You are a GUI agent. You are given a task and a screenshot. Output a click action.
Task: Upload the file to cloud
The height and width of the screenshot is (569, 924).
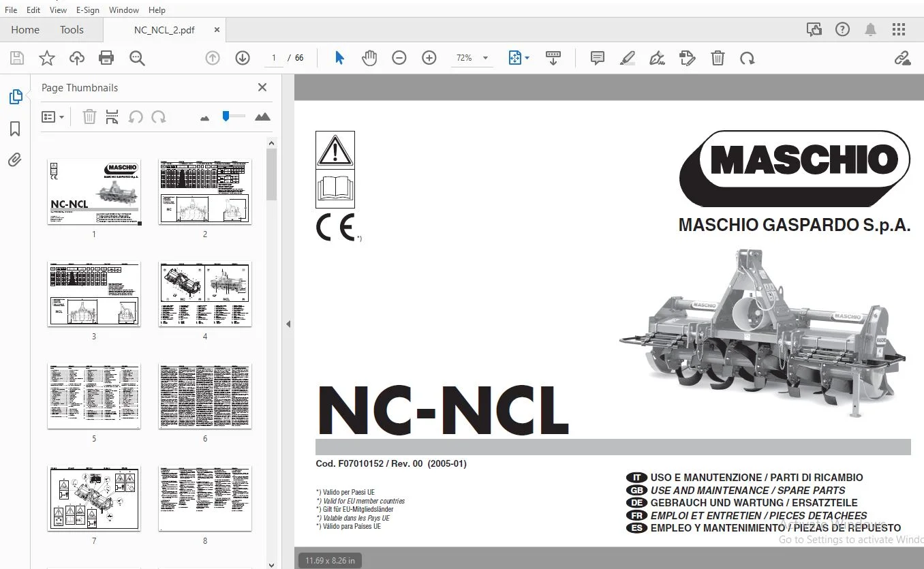77,59
